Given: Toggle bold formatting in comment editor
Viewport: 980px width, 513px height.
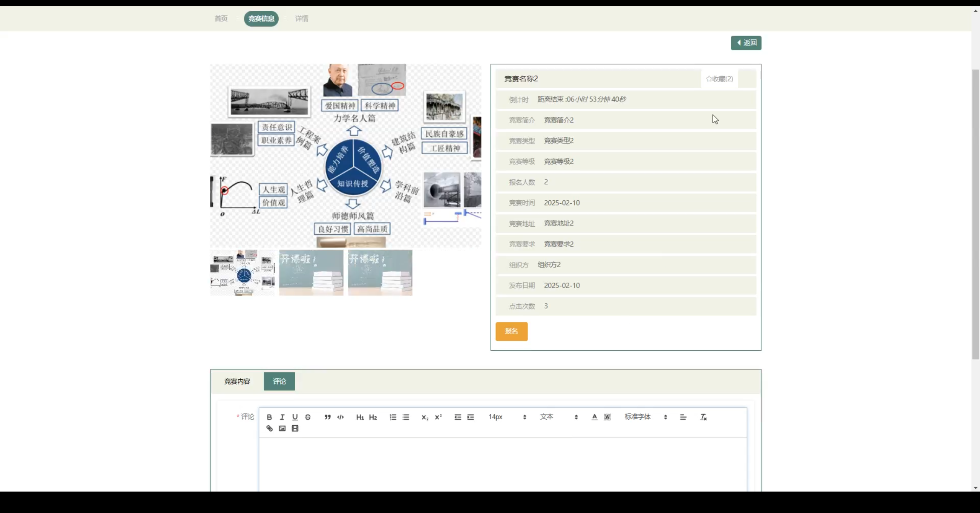Looking at the screenshot, I should click(x=269, y=417).
